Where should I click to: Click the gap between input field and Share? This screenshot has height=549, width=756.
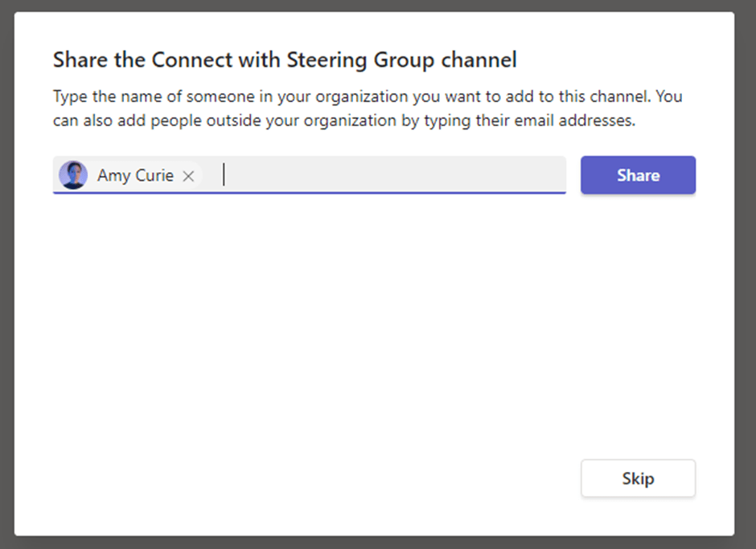click(573, 175)
